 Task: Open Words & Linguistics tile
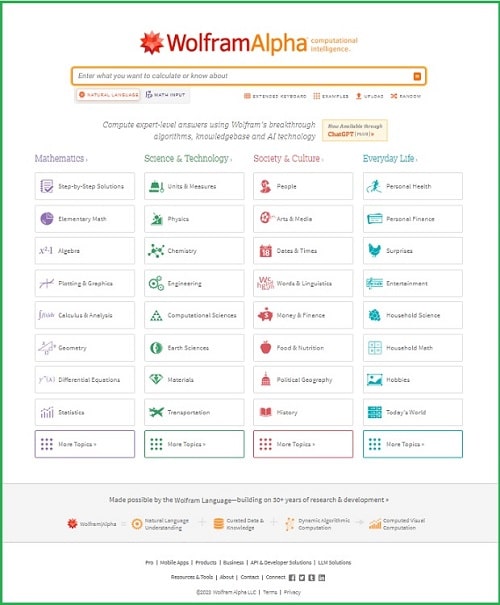pos(303,283)
